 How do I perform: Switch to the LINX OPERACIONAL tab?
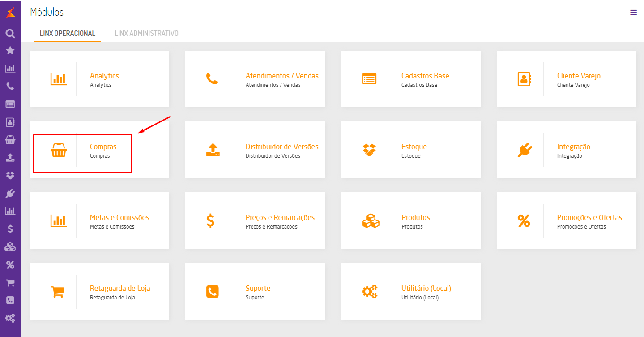point(68,33)
